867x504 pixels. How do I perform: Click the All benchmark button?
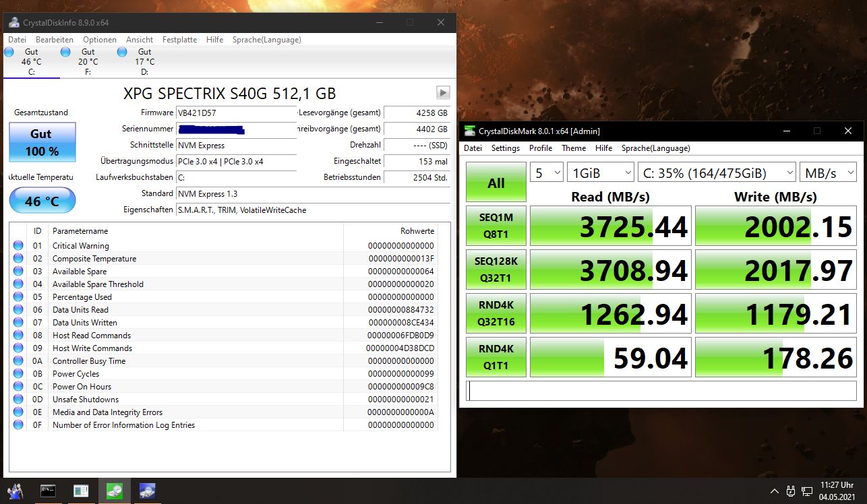click(496, 183)
